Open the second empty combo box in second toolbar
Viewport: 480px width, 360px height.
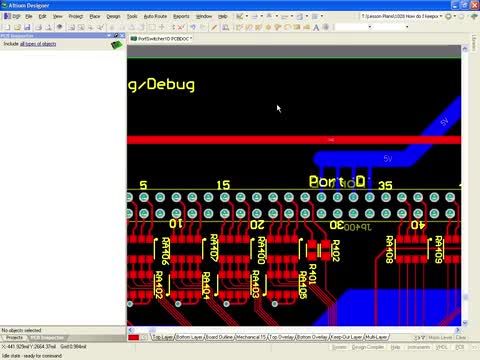[x=407, y=27]
